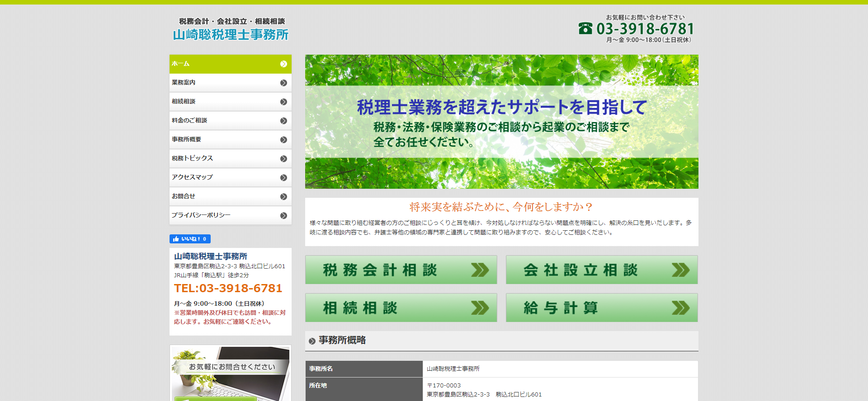Click the 将来実を結ぶために headline
The height and width of the screenshot is (401, 868).
click(501, 207)
